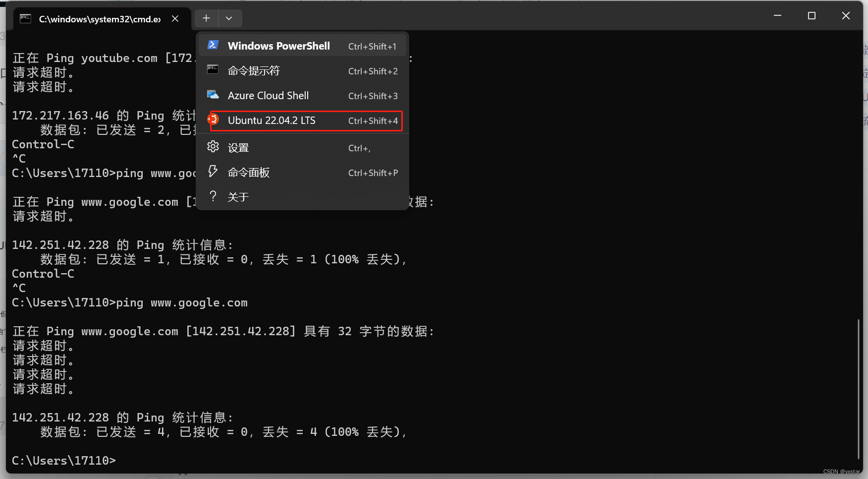The image size is (868, 479).
Task: Click the Ubuntu logo icon in the menu
Action: tap(213, 120)
